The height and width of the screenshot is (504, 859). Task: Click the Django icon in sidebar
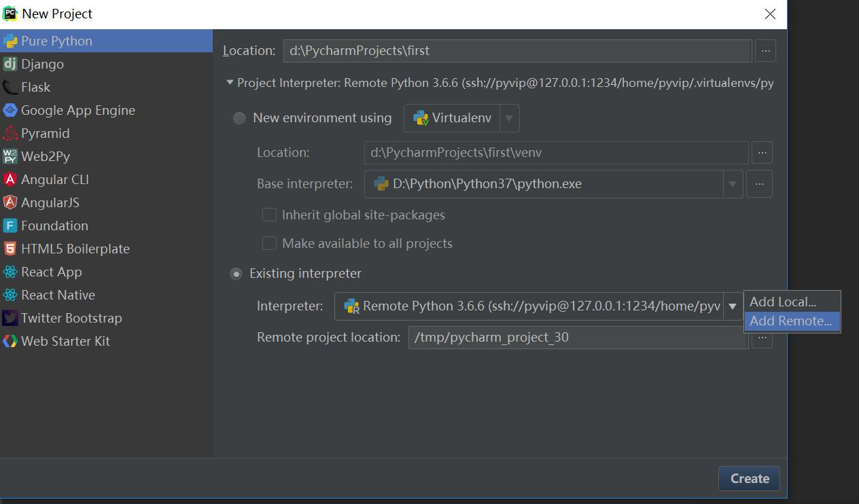10,64
